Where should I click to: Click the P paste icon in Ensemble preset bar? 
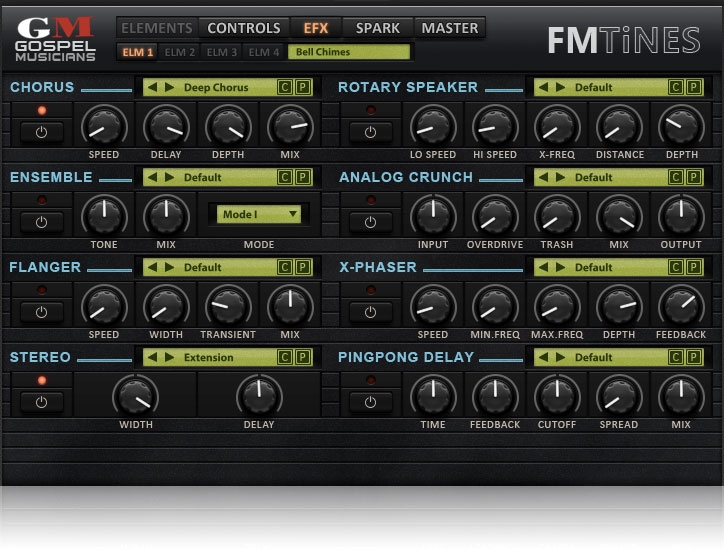303,177
